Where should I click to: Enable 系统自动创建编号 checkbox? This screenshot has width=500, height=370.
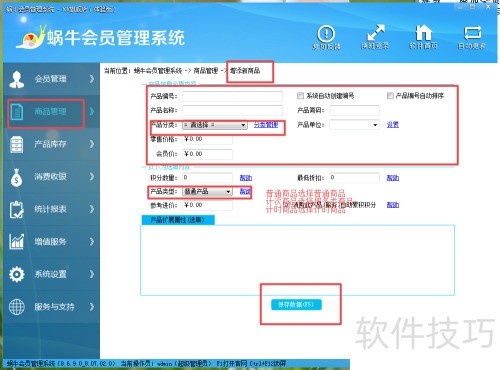[x=300, y=96]
